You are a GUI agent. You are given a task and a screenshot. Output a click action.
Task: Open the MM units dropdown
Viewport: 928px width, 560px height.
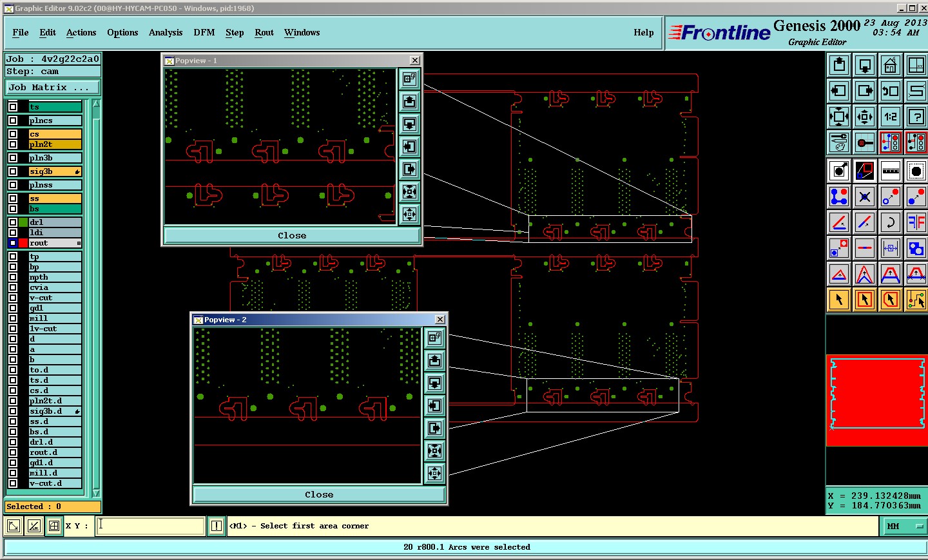click(904, 526)
